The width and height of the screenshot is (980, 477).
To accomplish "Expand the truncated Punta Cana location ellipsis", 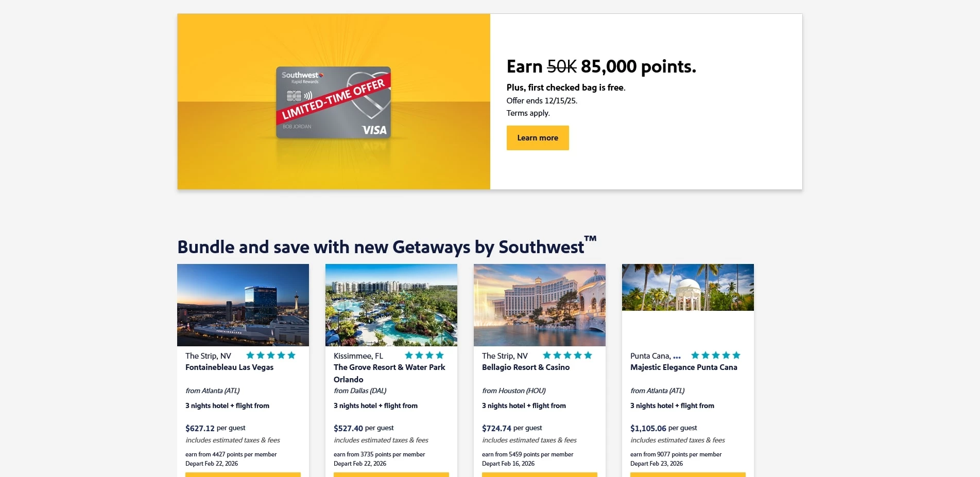I will [677, 356].
